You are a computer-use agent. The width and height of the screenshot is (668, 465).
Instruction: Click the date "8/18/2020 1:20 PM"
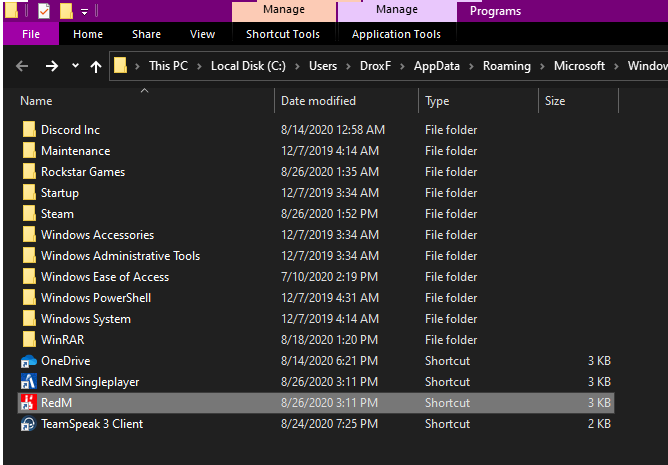tap(329, 340)
